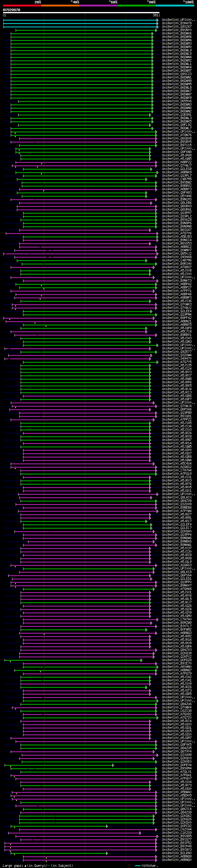Select hit UniRef100_B9NBK6
The image size is (197, 868).
[177, 542]
